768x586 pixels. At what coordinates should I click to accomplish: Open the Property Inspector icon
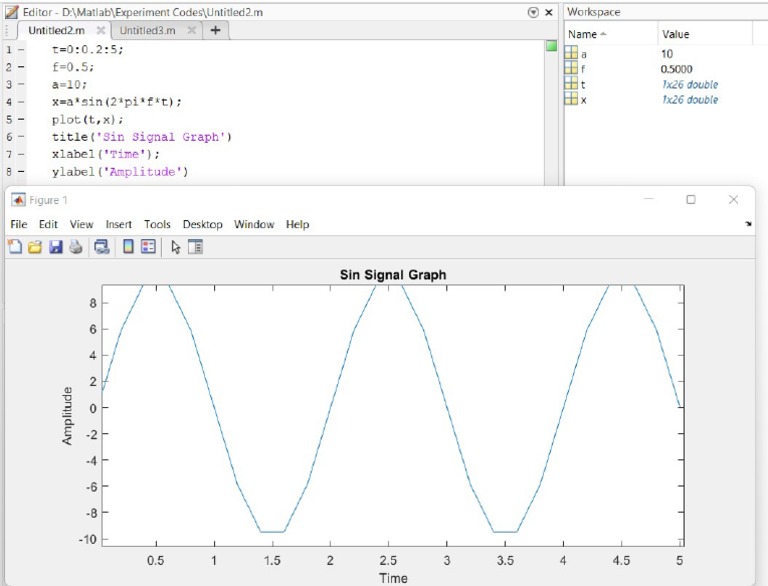pyautogui.click(x=195, y=247)
